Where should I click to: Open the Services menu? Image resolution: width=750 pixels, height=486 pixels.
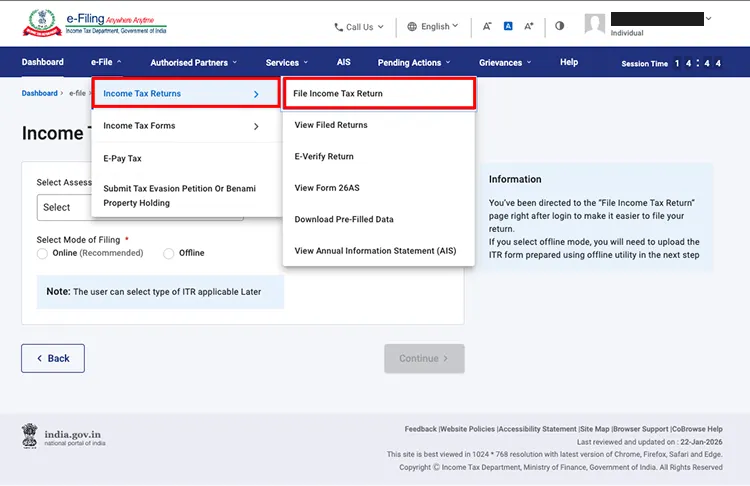coord(287,63)
